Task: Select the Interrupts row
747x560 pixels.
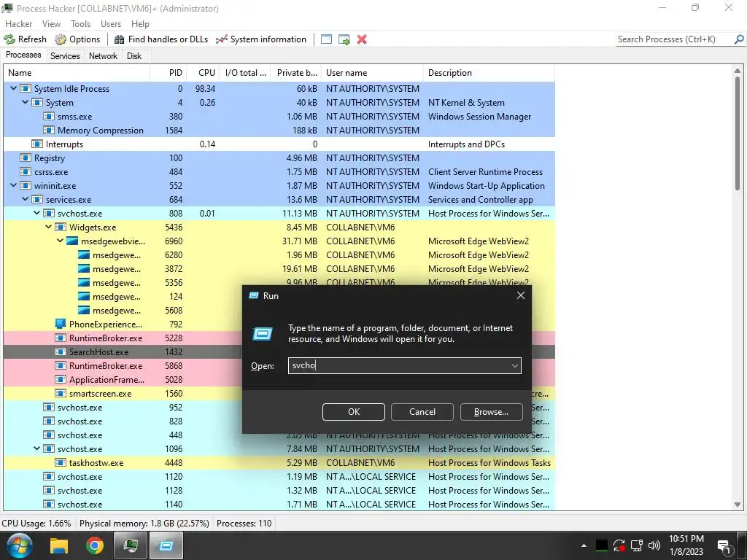Action: click(279, 144)
